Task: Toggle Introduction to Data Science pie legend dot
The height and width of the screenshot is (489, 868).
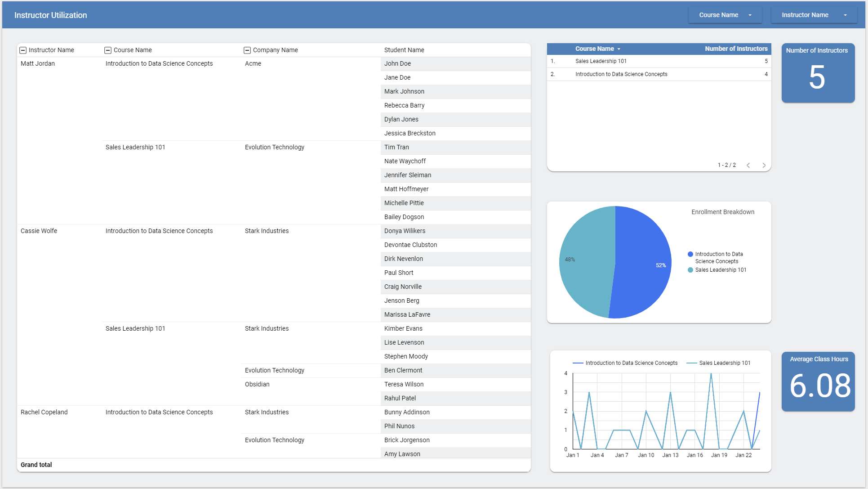Action: 690,254
